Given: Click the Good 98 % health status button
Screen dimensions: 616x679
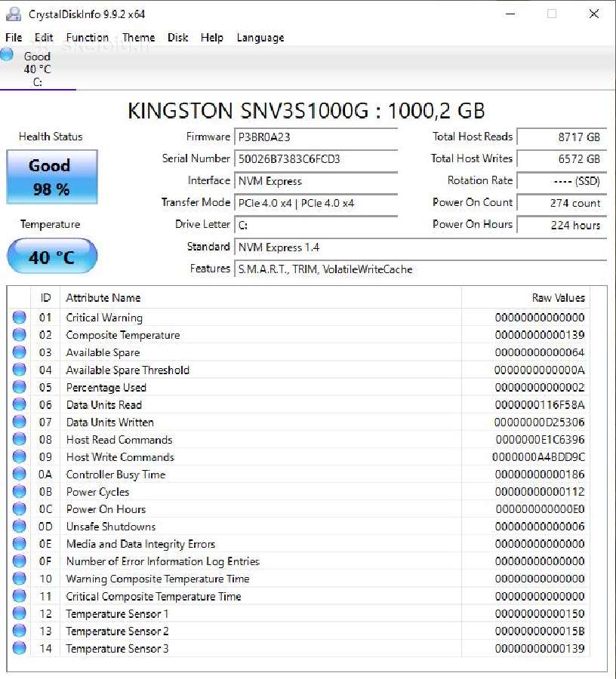Looking at the screenshot, I should tap(52, 177).
